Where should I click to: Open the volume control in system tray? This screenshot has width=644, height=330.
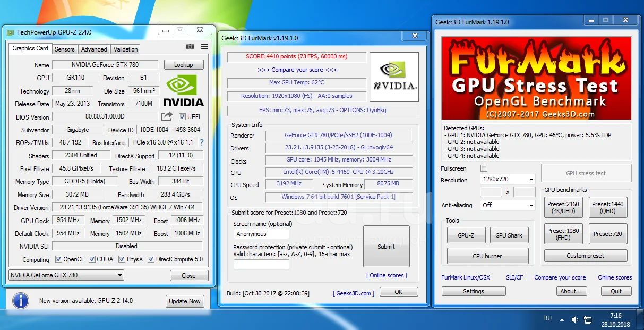pos(574,320)
